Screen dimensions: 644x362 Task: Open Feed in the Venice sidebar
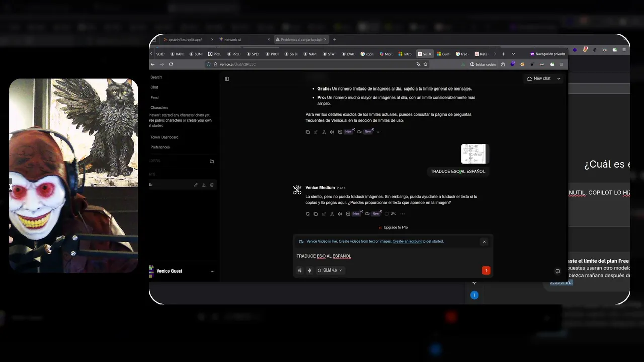pyautogui.click(x=154, y=98)
